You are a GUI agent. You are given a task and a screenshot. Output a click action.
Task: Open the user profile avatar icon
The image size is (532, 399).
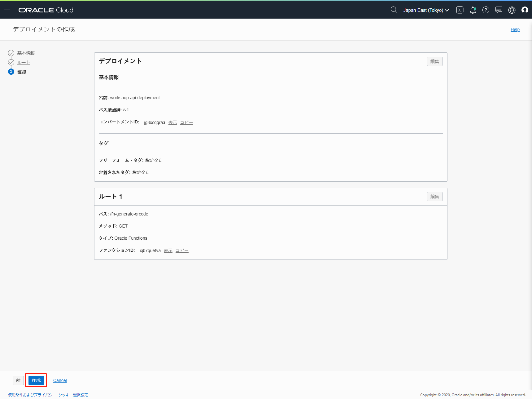[525, 10]
